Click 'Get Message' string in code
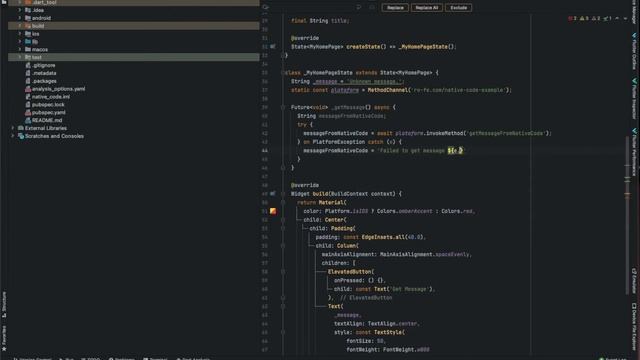Screen dimensions: 640x360 click(409, 289)
